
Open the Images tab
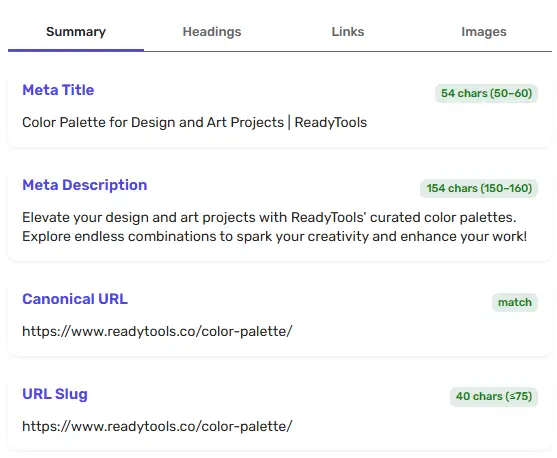tap(483, 32)
